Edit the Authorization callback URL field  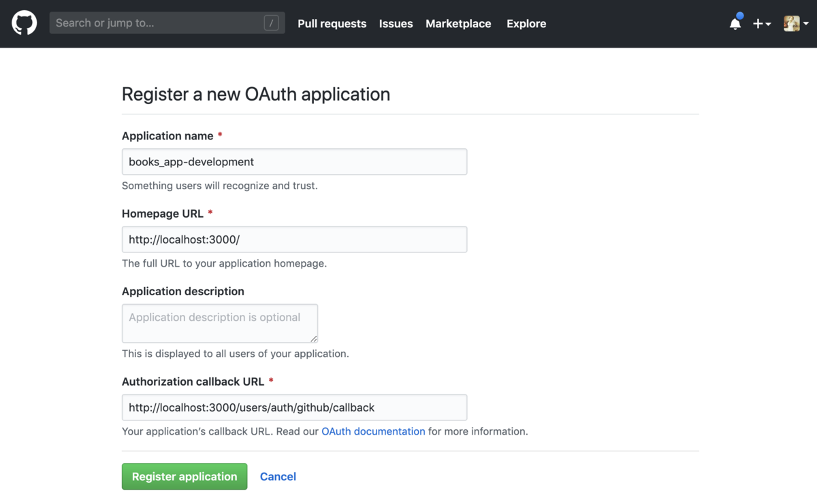(294, 407)
